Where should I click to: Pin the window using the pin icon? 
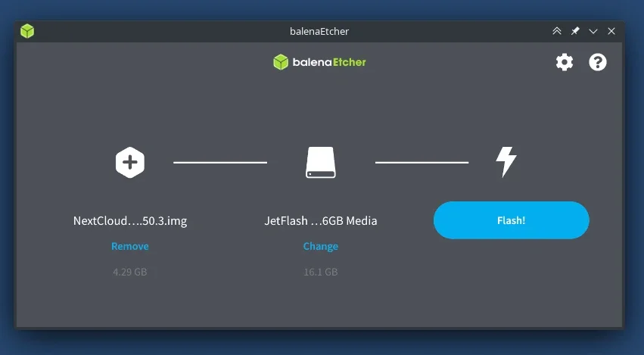[x=575, y=31]
